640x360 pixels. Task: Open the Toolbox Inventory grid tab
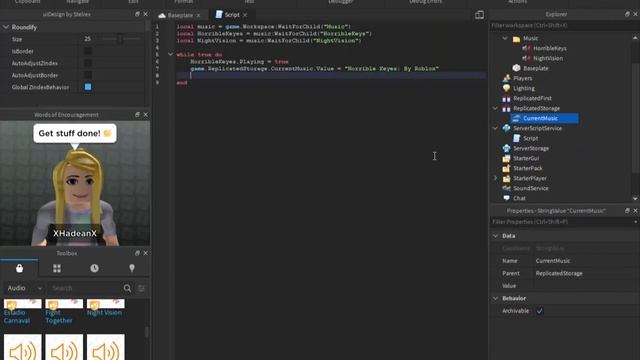(57, 268)
